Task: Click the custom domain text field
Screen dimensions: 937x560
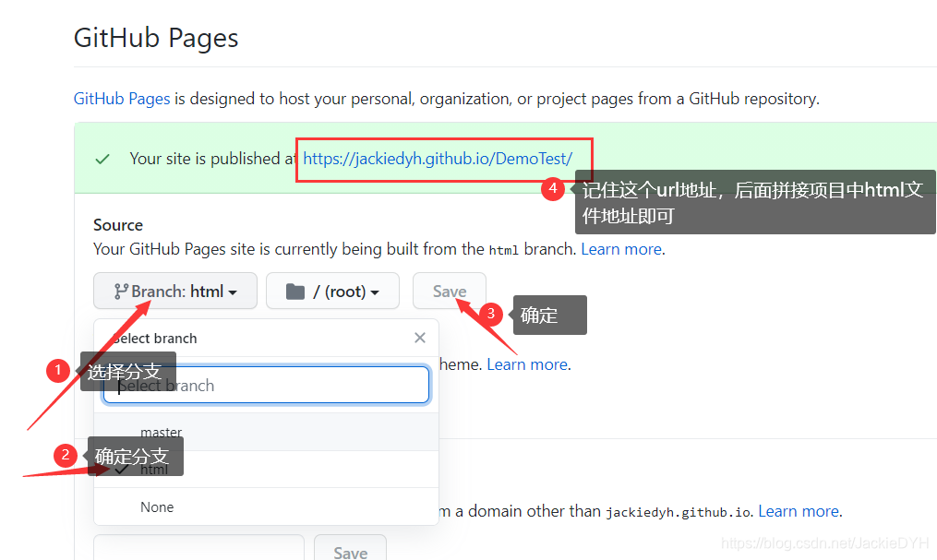Action: pos(198,549)
